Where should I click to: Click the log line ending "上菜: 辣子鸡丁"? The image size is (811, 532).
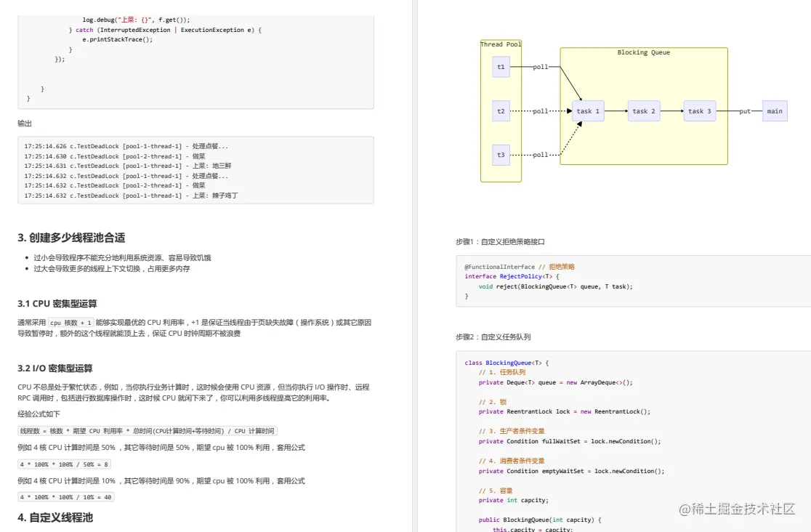tap(131, 196)
